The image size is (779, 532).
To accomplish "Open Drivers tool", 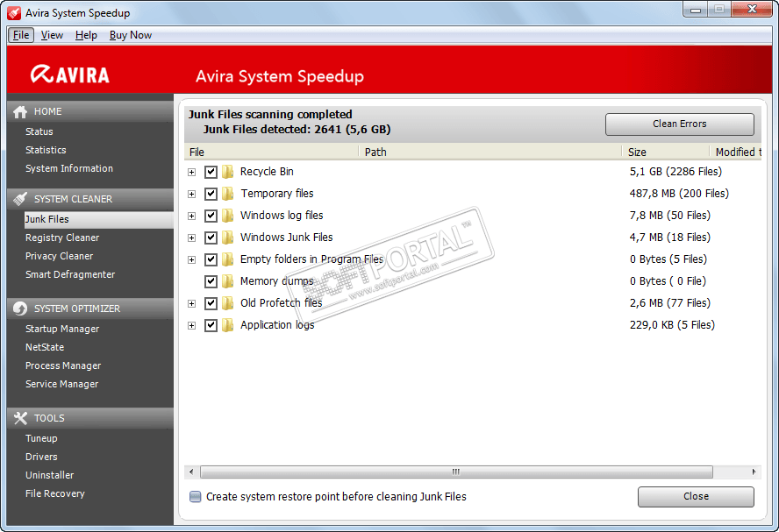I will click(41, 457).
